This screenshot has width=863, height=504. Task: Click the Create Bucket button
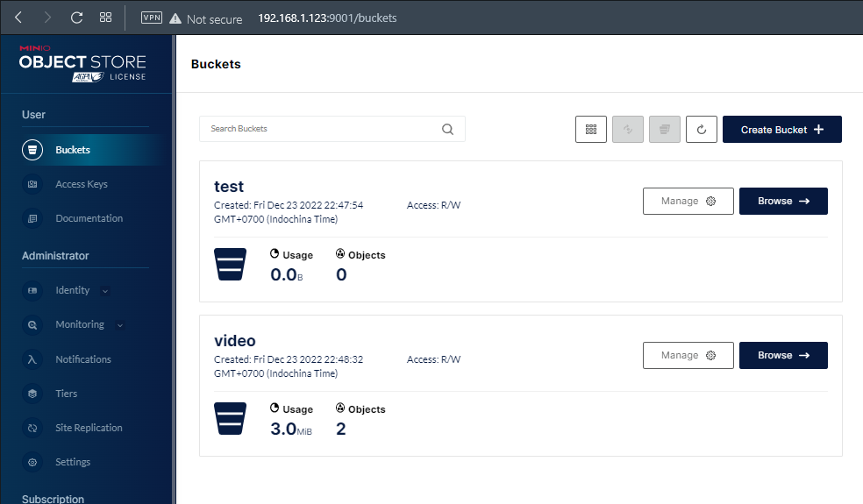tap(781, 130)
